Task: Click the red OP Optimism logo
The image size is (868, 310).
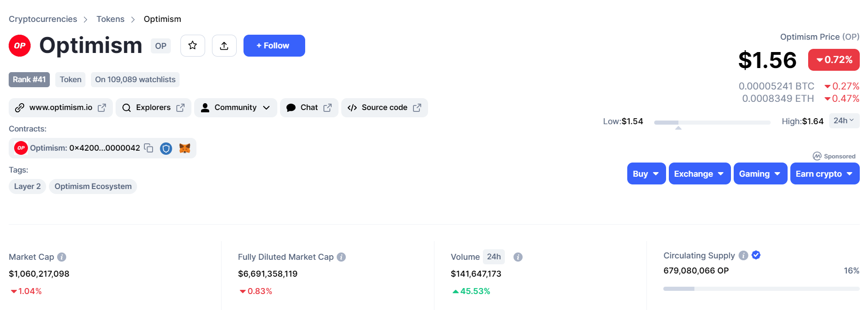Action: pos(20,46)
